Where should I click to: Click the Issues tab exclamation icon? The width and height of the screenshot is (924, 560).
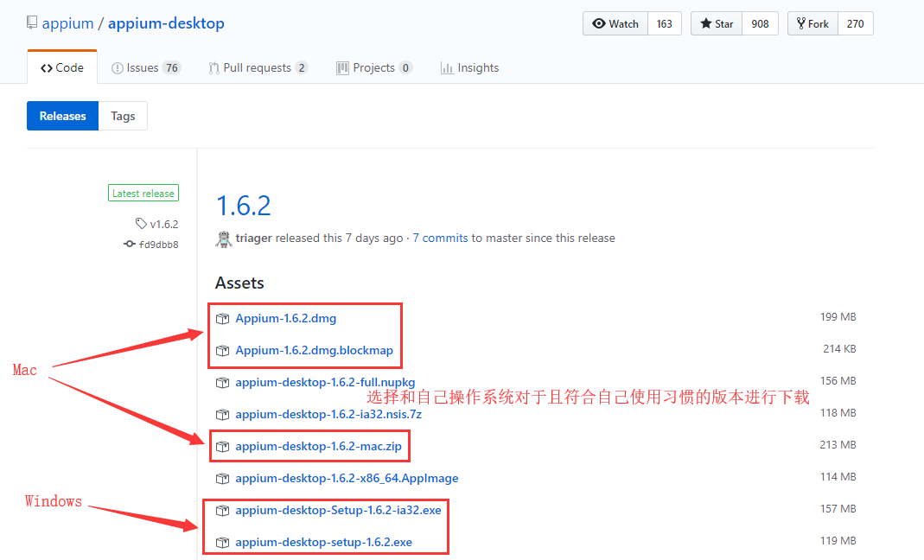tap(118, 68)
